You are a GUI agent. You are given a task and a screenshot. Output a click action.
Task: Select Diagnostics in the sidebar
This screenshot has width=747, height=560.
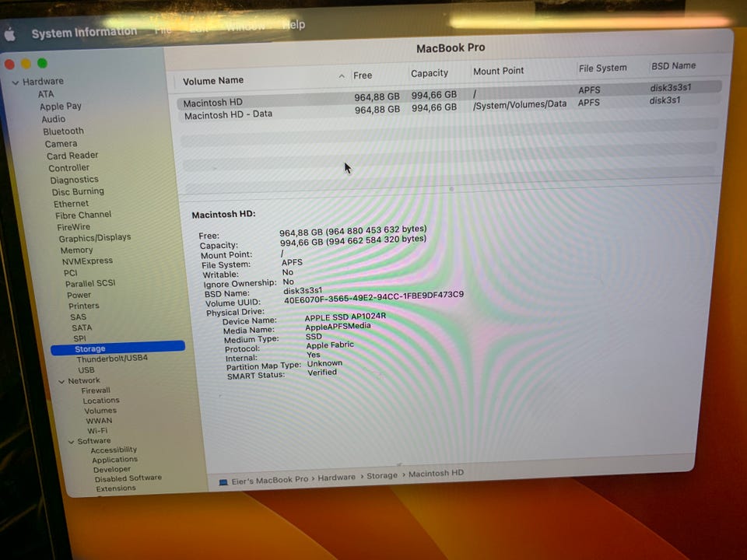click(x=75, y=180)
